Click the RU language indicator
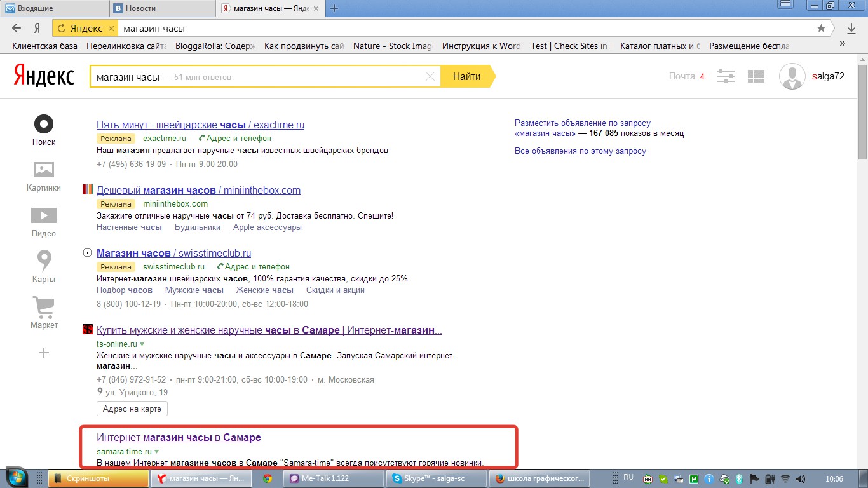The image size is (868, 488). click(628, 477)
